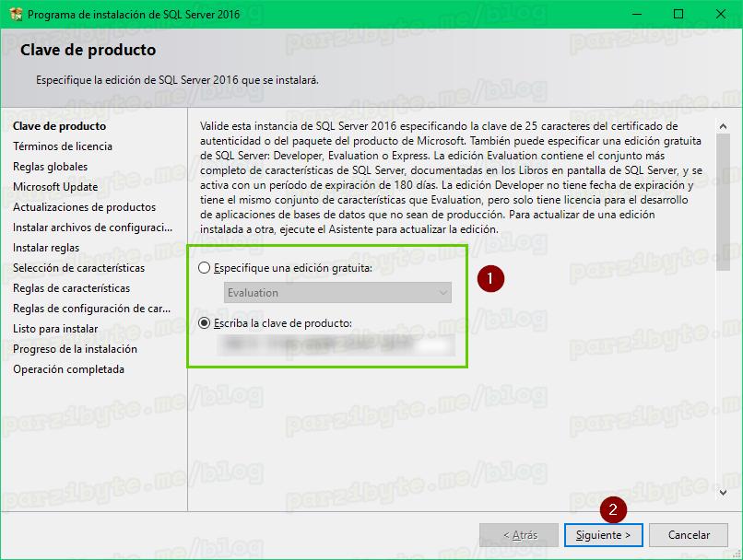The height and width of the screenshot is (560, 743).
Task: Click the Siguiente button
Action: [603, 535]
